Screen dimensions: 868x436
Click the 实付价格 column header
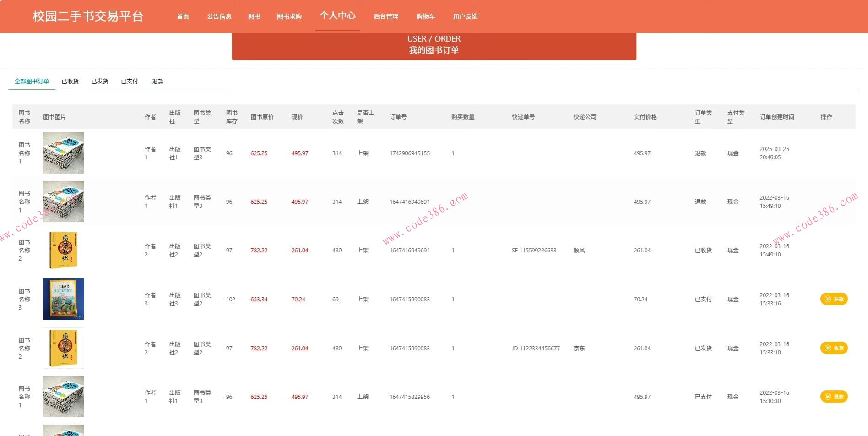(x=646, y=117)
